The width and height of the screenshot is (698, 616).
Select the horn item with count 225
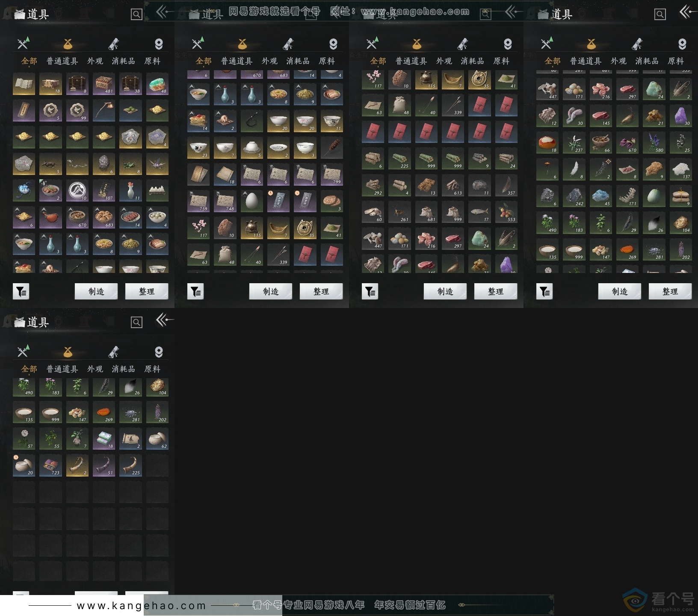point(131,465)
